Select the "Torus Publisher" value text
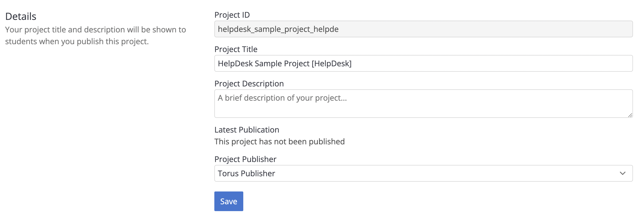 [x=246, y=174]
